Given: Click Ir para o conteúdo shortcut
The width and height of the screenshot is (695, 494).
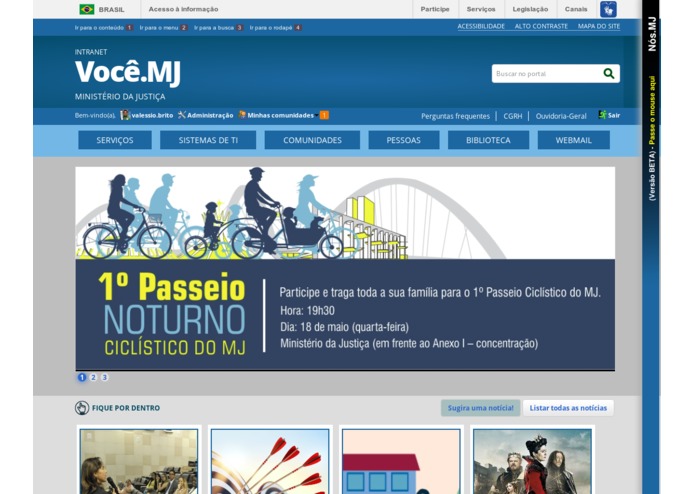Looking at the screenshot, I should click(x=104, y=27).
